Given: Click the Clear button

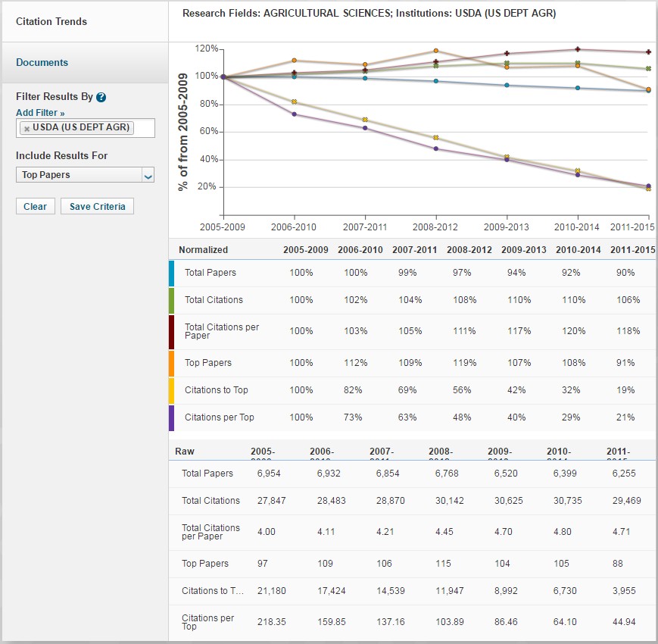Looking at the screenshot, I should tap(36, 207).
